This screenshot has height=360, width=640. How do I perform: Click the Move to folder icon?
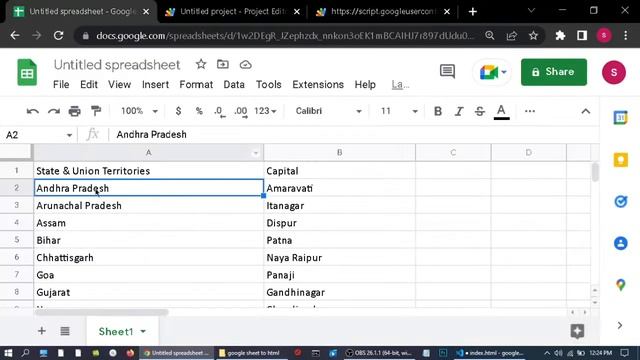pos(222,64)
